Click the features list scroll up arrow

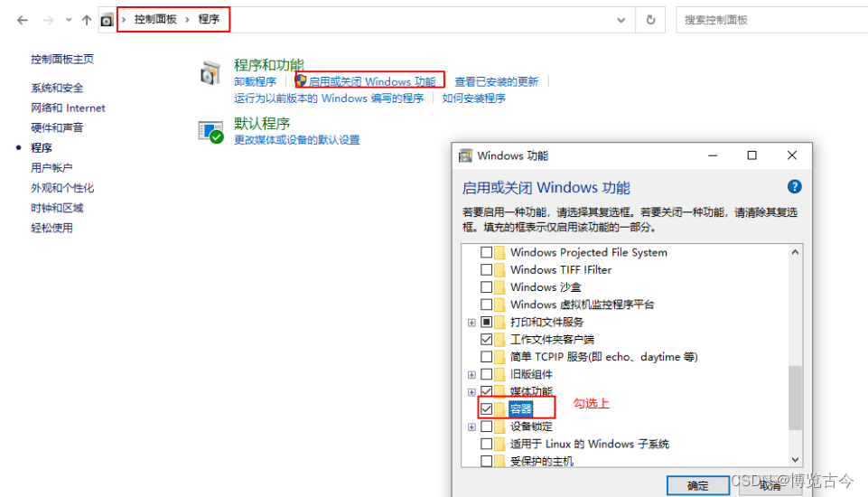(x=795, y=252)
